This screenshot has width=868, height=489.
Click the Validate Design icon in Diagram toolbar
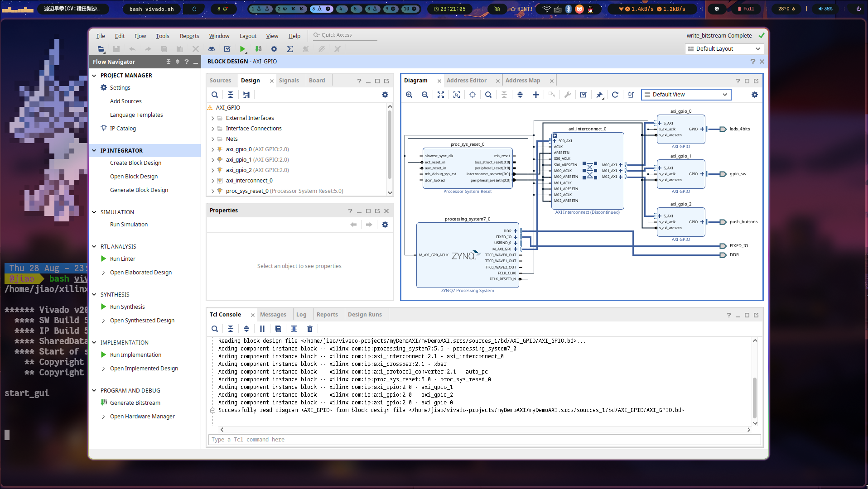click(583, 95)
